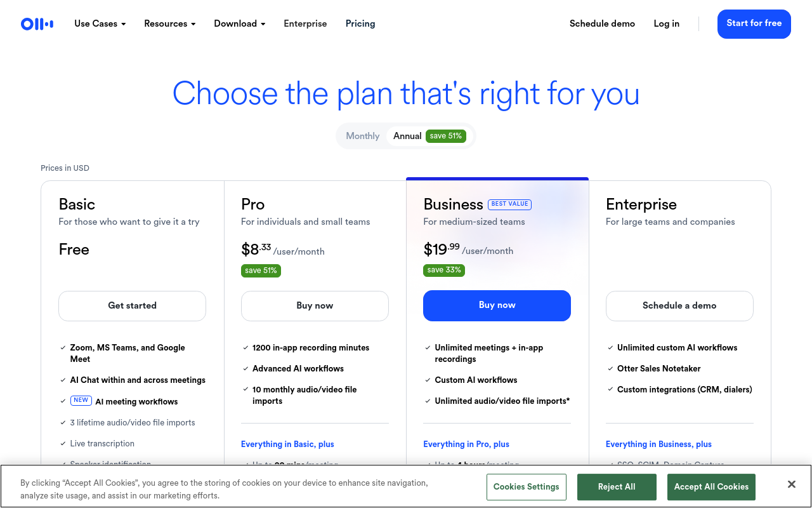Click Start for free
Image resolution: width=812 pixels, height=508 pixels.
pos(754,23)
